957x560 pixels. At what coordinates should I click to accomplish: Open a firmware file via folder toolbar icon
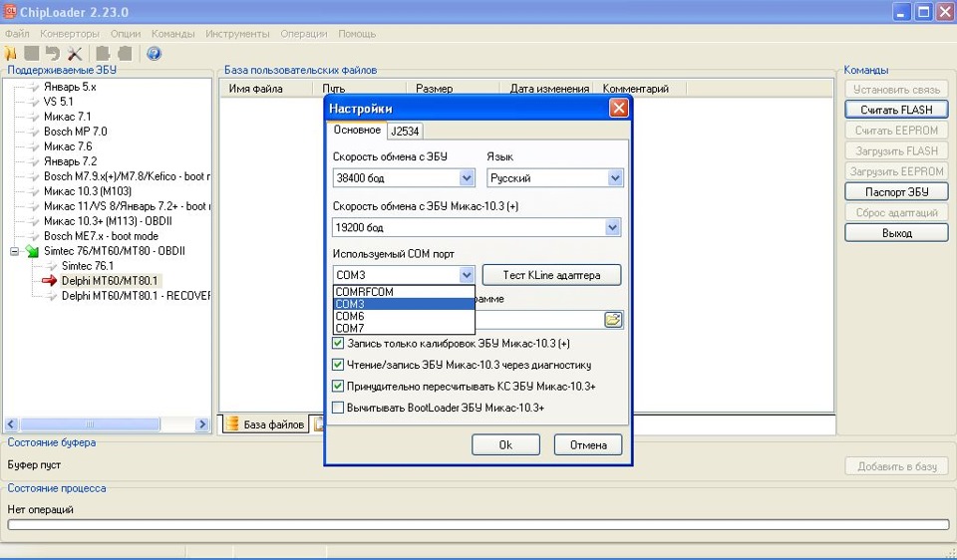[x=10, y=54]
